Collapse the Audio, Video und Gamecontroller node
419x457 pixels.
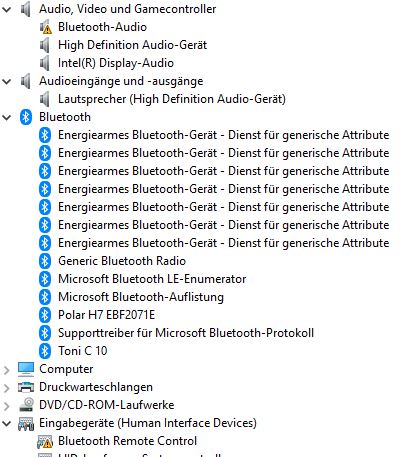(7, 9)
